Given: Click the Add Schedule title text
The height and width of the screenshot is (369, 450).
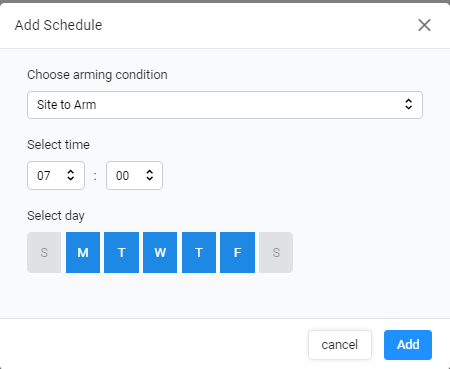Looking at the screenshot, I should pyautogui.click(x=58, y=25).
